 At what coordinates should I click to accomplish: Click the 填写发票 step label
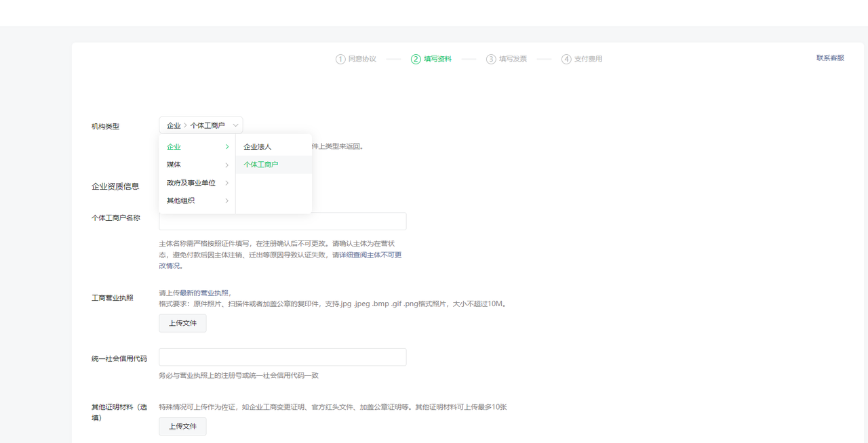[x=513, y=59]
